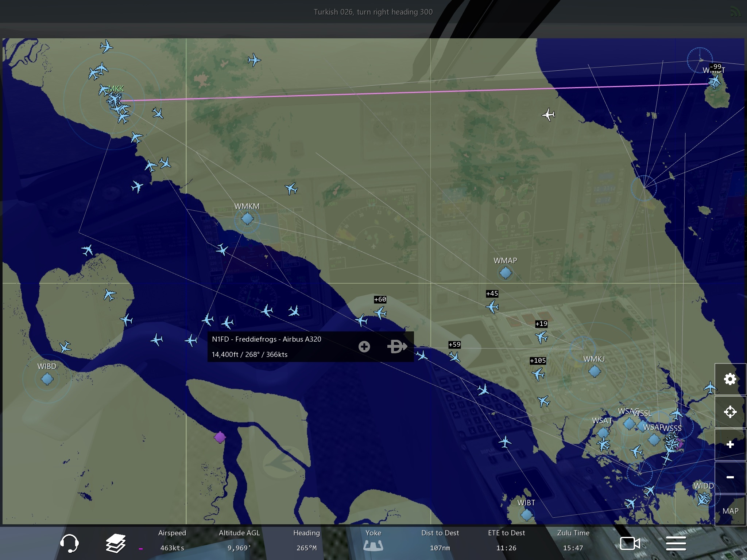Tap the purple waypoint marker

220,437
